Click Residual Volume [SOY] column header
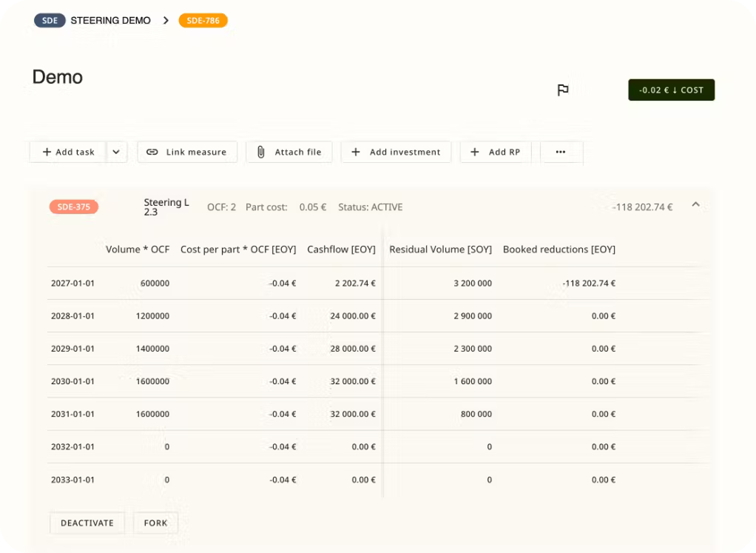Image resolution: width=756 pixels, height=553 pixels. coord(441,249)
